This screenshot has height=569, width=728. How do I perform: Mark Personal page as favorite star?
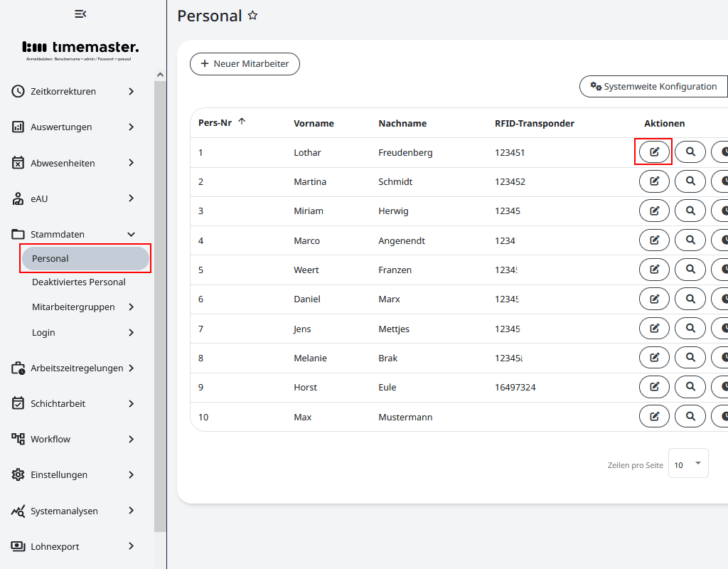tap(252, 16)
